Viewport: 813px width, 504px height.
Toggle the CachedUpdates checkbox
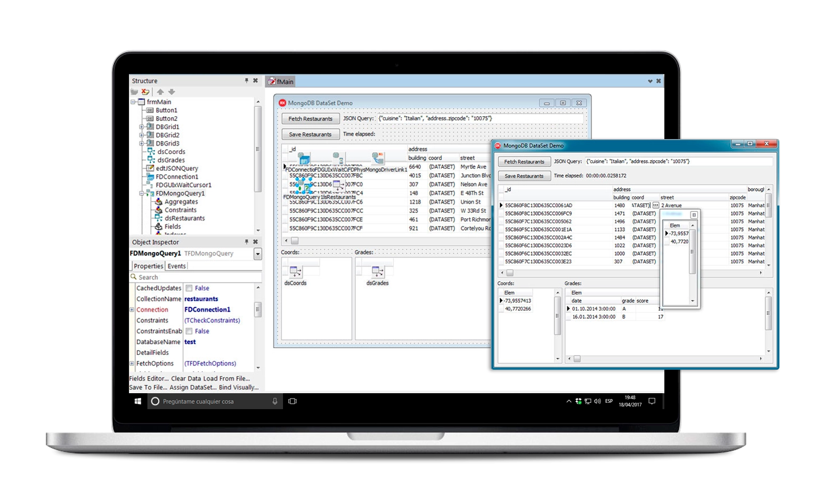[x=189, y=288]
